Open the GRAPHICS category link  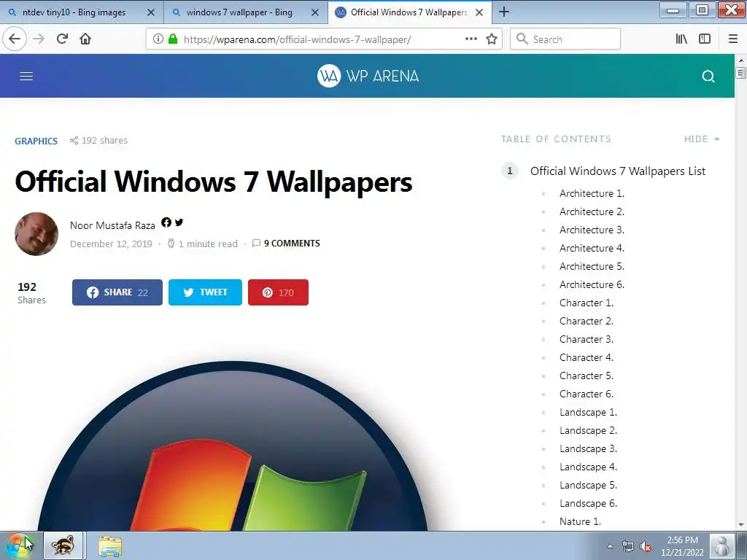[x=36, y=141]
